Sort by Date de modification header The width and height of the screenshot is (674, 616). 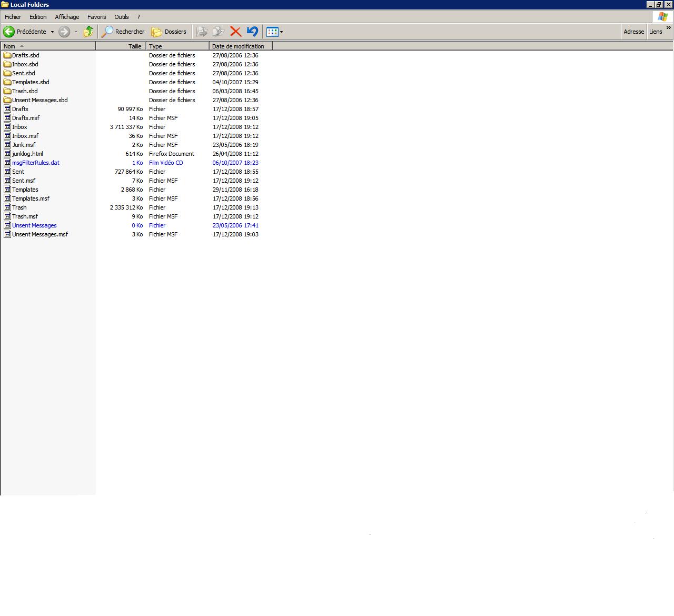click(241, 46)
